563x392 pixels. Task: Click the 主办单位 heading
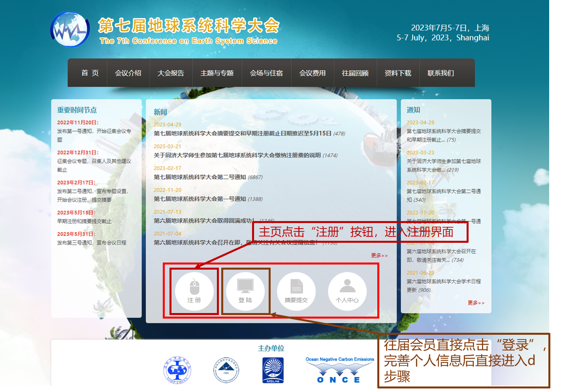(271, 348)
